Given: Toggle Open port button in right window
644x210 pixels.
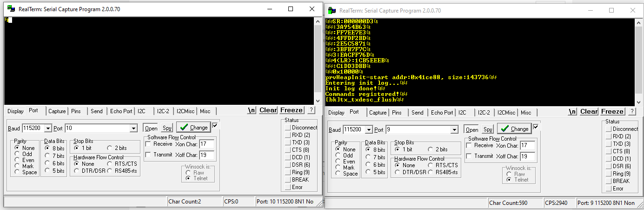Looking at the screenshot, I should (472, 129).
